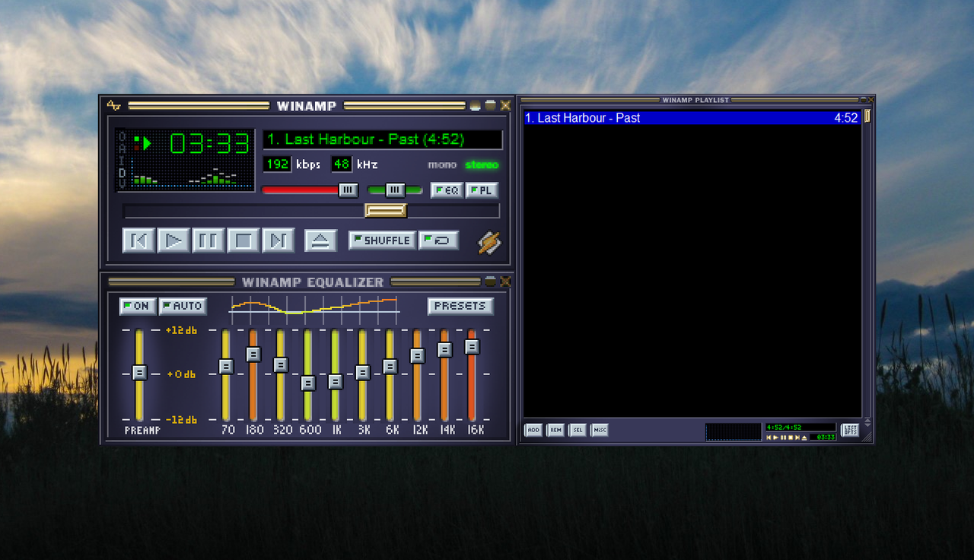Click the +12 db equalizer label
This screenshot has height=560, width=974.
pos(181,330)
